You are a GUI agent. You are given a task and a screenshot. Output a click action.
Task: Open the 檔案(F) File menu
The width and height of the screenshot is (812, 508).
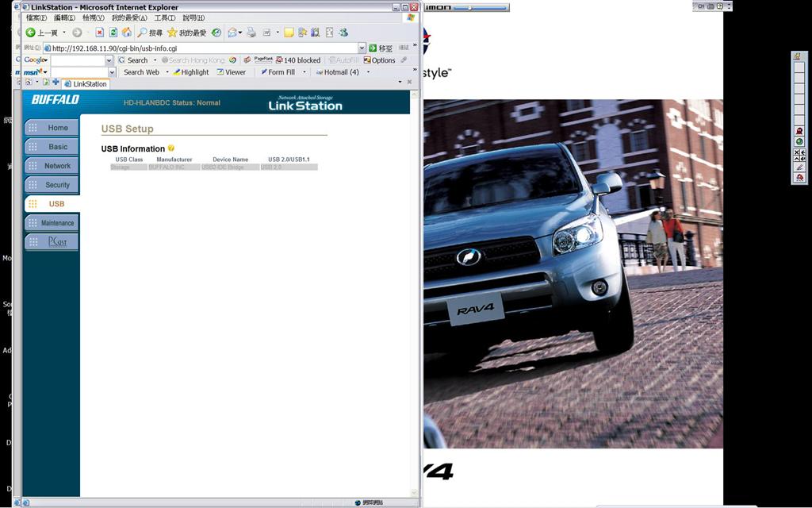(36, 17)
